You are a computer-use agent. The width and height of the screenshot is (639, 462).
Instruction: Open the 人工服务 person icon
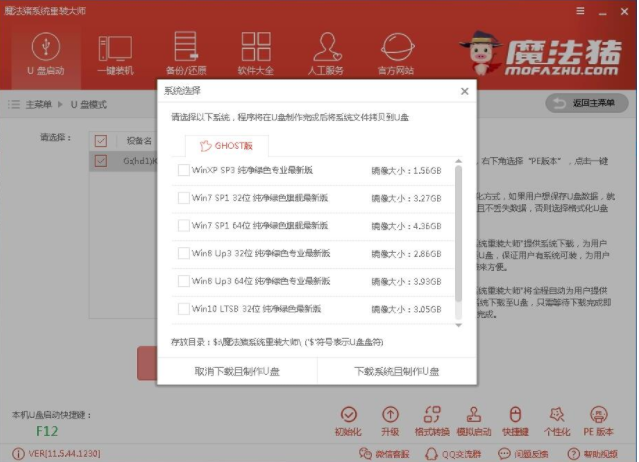327,46
